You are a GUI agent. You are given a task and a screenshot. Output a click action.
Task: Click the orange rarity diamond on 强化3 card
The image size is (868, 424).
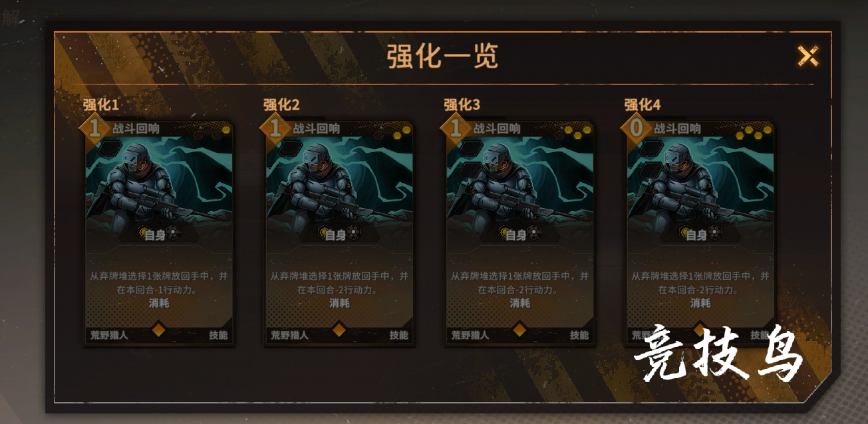pos(520,330)
